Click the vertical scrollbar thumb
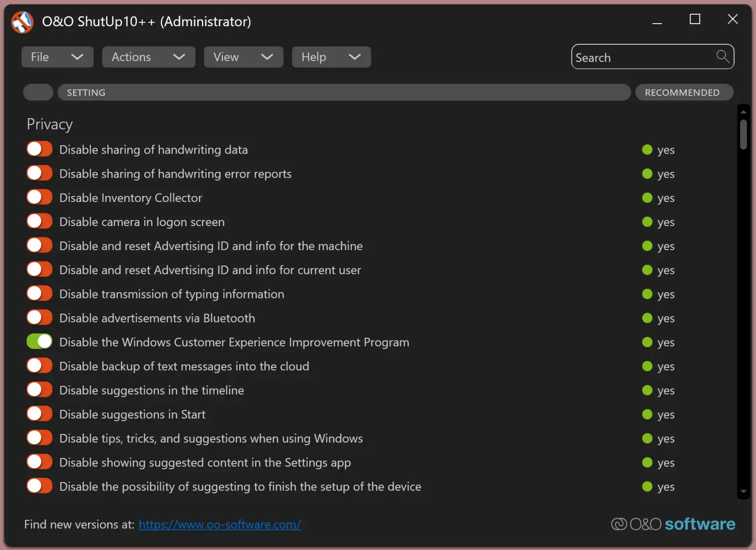 coord(744,134)
